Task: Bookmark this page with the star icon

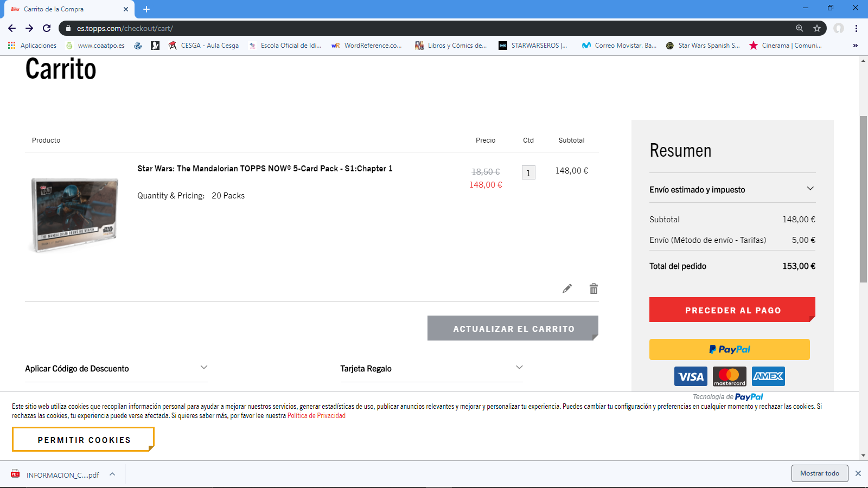Action: click(817, 28)
